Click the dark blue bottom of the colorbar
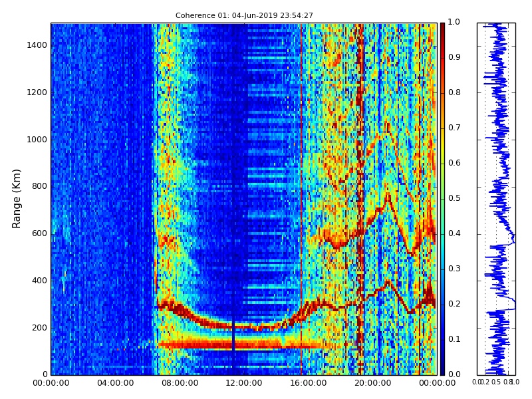Image resolution: width=532 pixels, height=399 pixels. coord(442,370)
